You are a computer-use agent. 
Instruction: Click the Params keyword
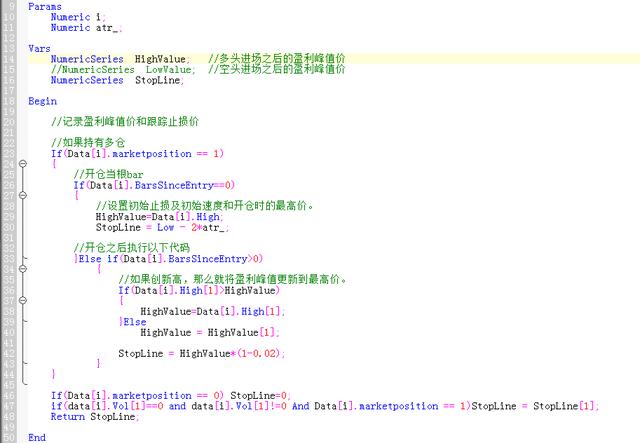pyautogui.click(x=45, y=7)
